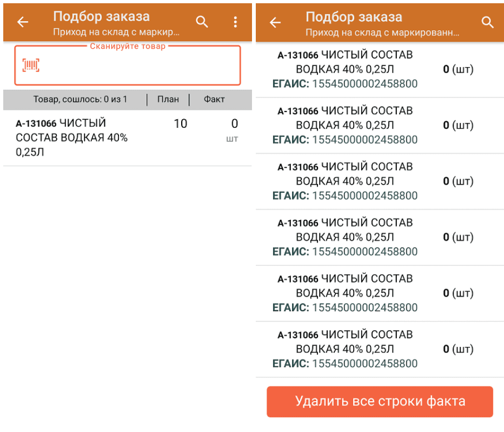This screenshot has height=432, width=504.
Task: Open the three-dot overflow menu
Action: [235, 22]
